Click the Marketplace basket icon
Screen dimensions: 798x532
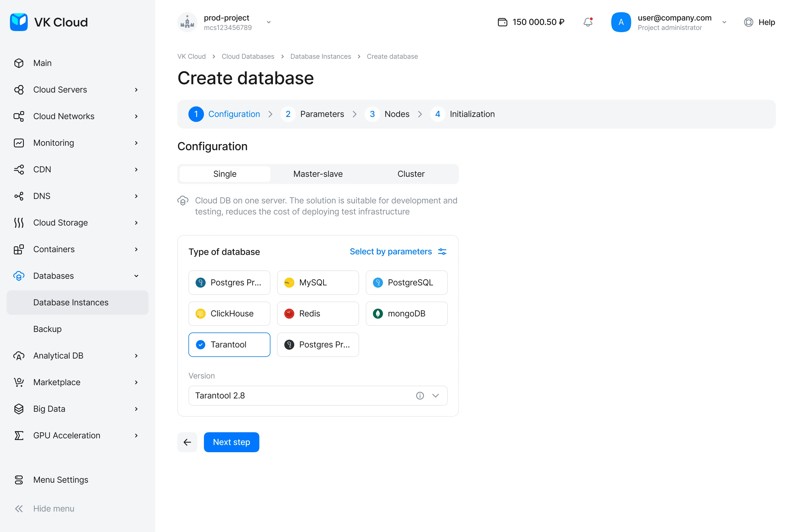(x=19, y=382)
